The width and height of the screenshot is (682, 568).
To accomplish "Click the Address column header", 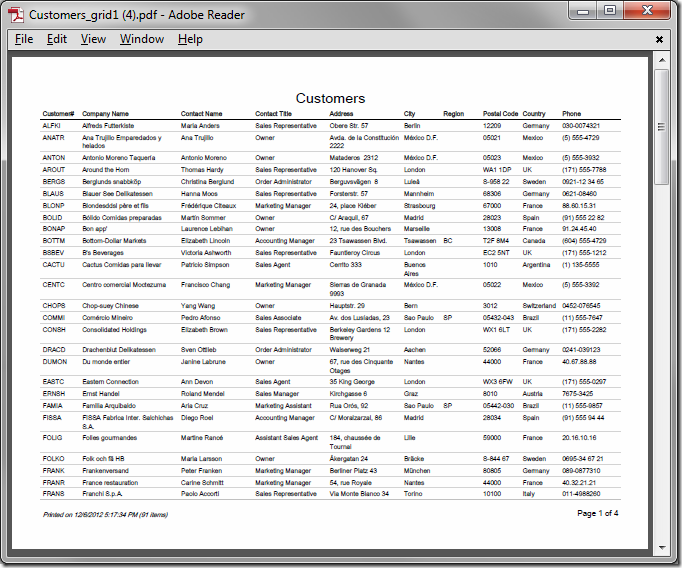I will pyautogui.click(x=341, y=114).
